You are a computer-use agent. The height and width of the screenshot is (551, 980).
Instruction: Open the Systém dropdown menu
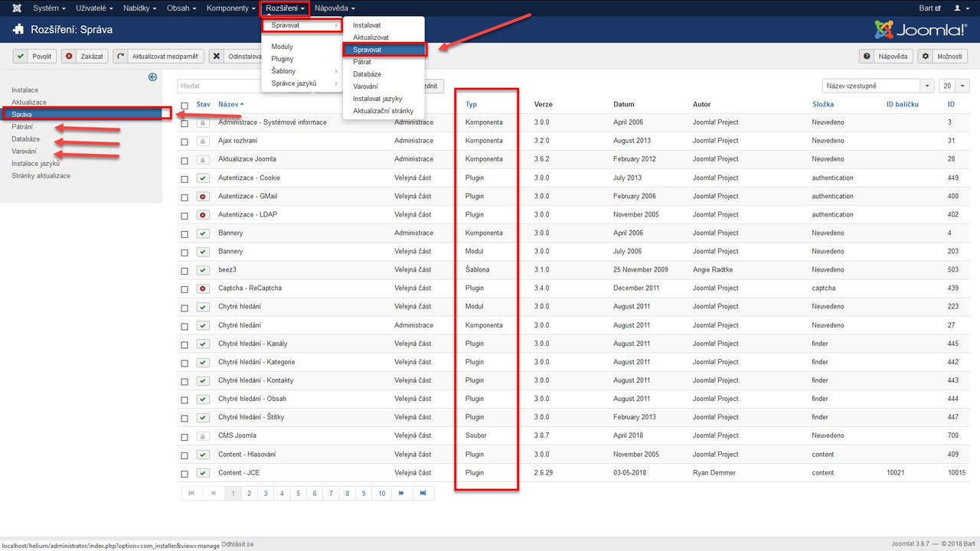[48, 8]
